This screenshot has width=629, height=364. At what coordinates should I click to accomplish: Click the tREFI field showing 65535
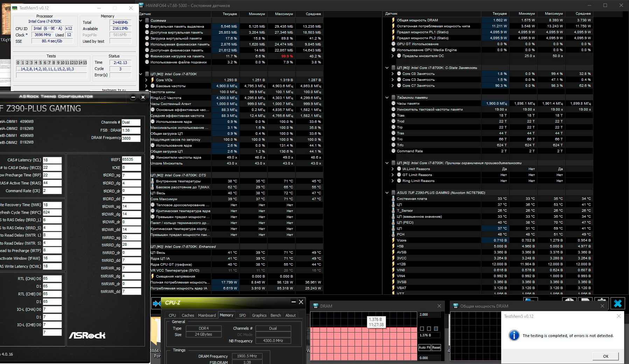(131, 160)
